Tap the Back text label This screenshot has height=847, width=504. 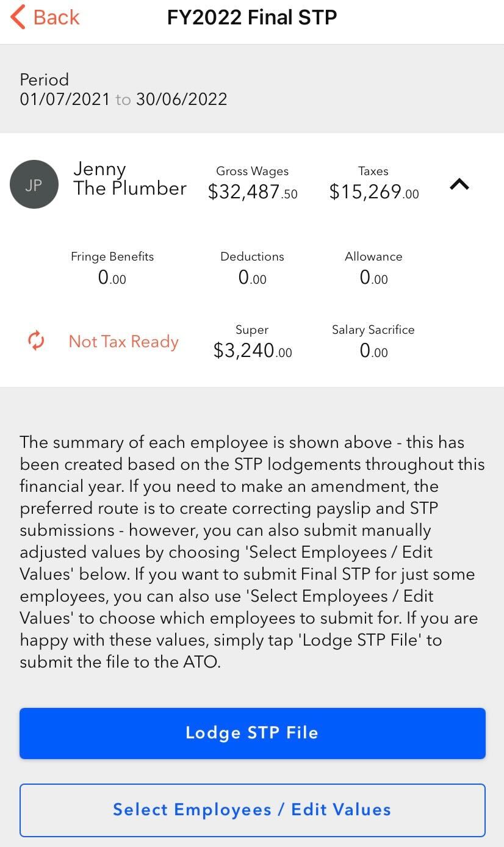[56, 17]
